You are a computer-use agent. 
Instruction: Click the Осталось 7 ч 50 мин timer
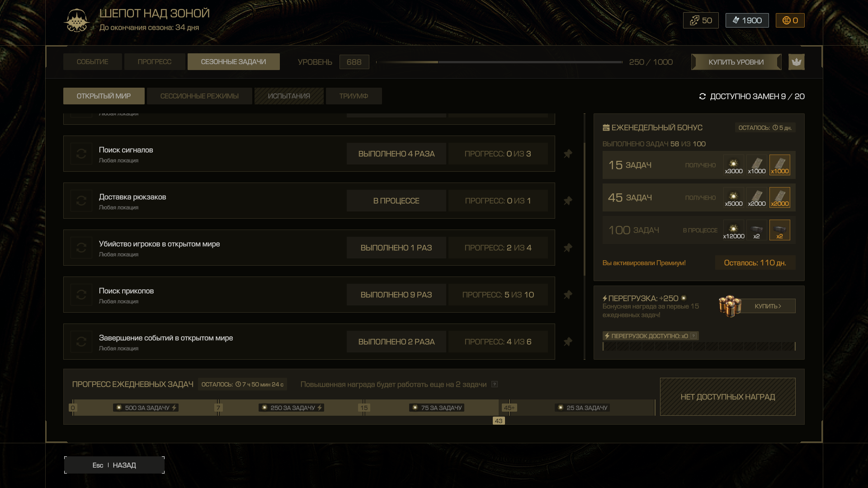click(x=242, y=384)
